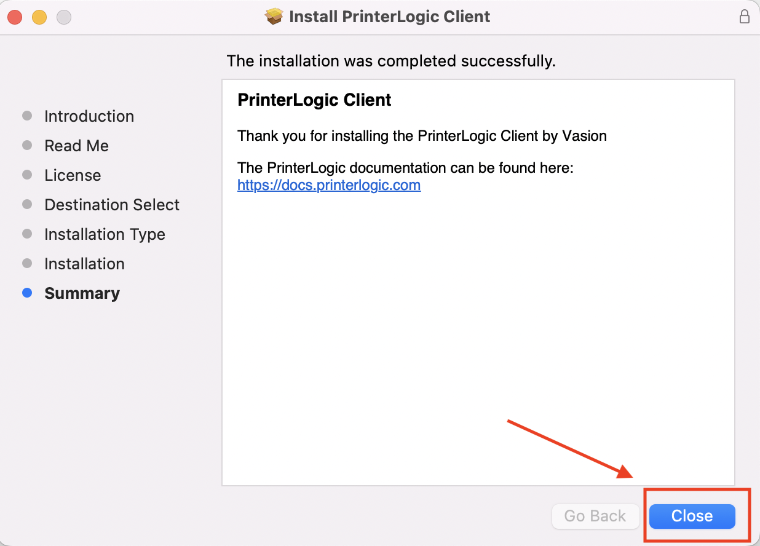Click the blue bullet beside Summary
Viewport: 760px width, 546px height.
[x=27, y=293]
